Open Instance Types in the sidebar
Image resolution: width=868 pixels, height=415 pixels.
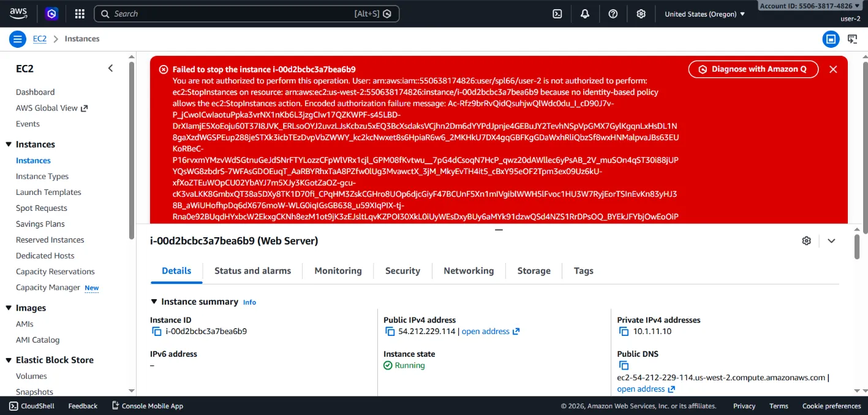(x=42, y=177)
